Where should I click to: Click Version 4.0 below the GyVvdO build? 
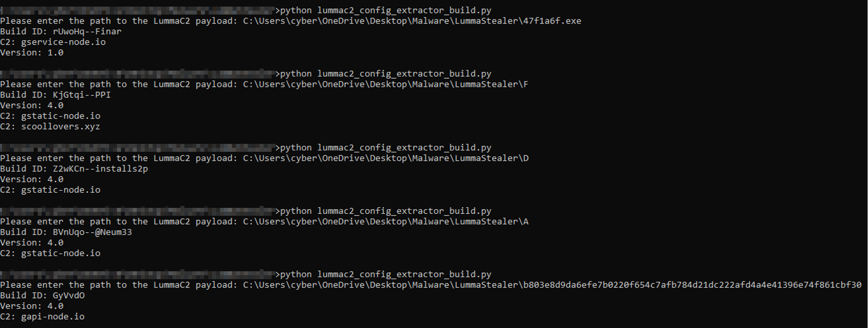pyautogui.click(x=32, y=306)
